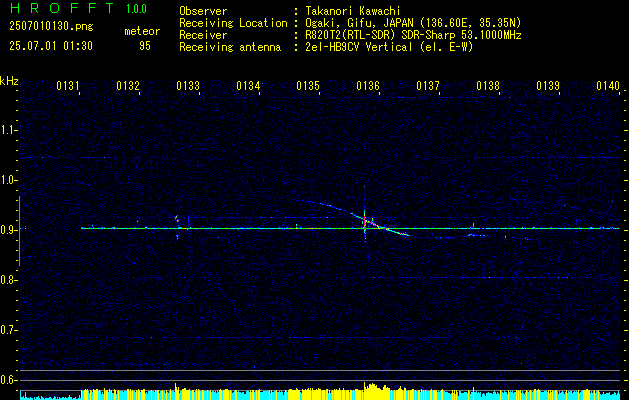Image resolution: width=629 pixels, height=400 pixels.
Task: Click 2el-HB9CV Vertical antenna text
Action: pos(390,47)
